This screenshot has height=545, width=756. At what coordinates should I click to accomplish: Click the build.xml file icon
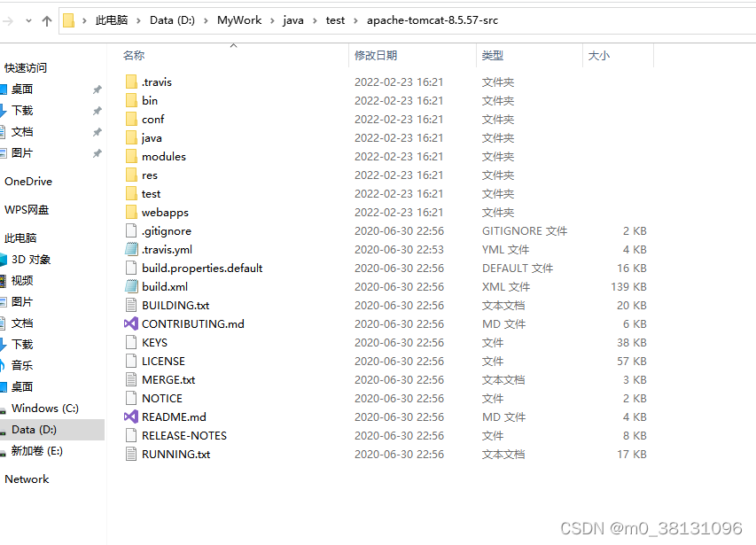(131, 286)
